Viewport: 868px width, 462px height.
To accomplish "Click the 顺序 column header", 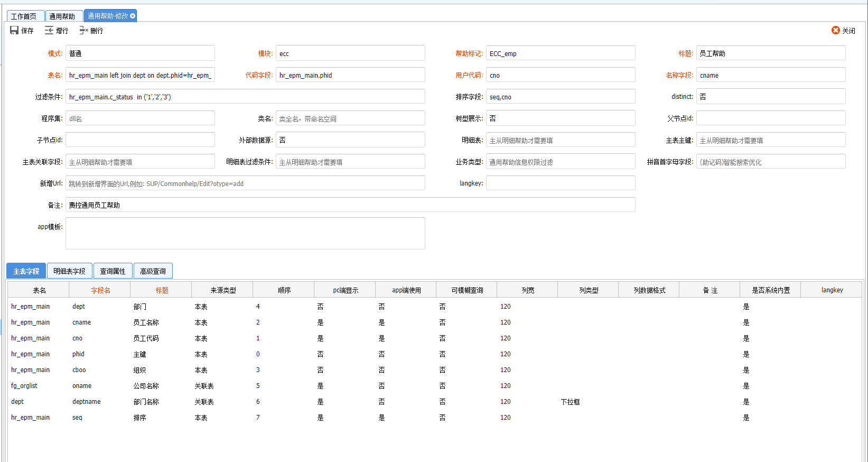I will pos(284,290).
